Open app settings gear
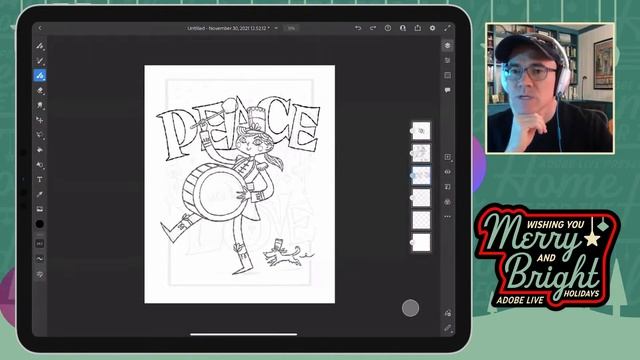The width and height of the screenshot is (640, 360). click(432, 28)
